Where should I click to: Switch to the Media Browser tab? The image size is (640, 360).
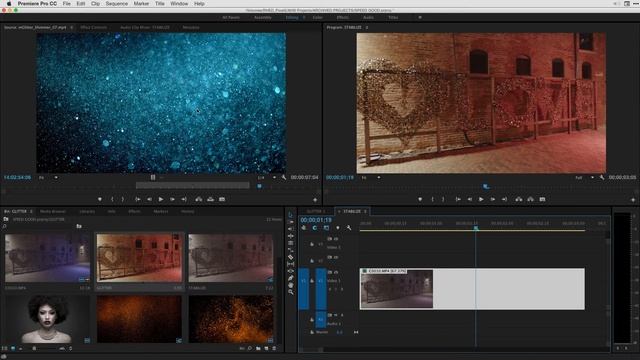click(x=53, y=211)
